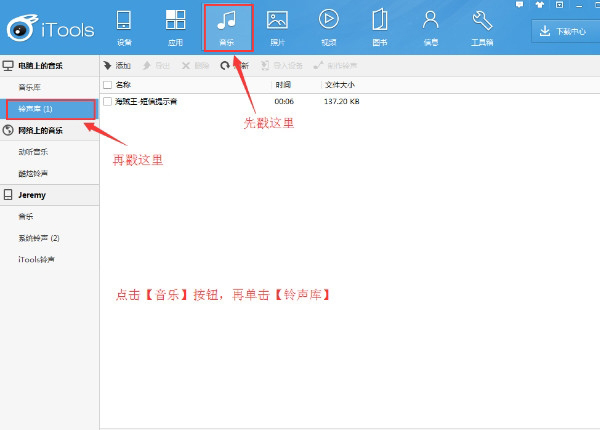Toggle the select-all checkbox beside 名称
The height and width of the screenshot is (430, 600).
(108, 85)
